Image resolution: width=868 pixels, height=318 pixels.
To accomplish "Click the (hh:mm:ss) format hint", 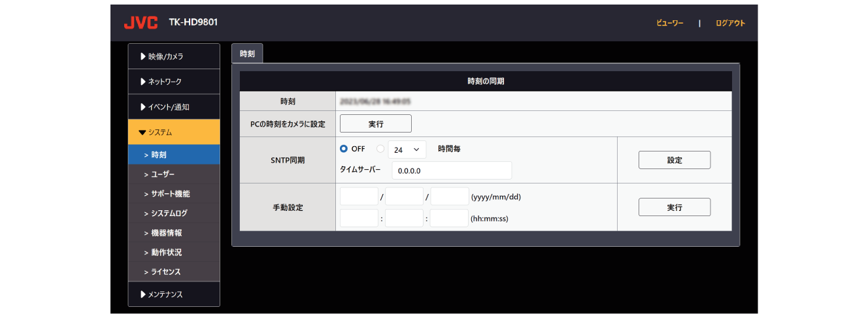I will tap(490, 219).
